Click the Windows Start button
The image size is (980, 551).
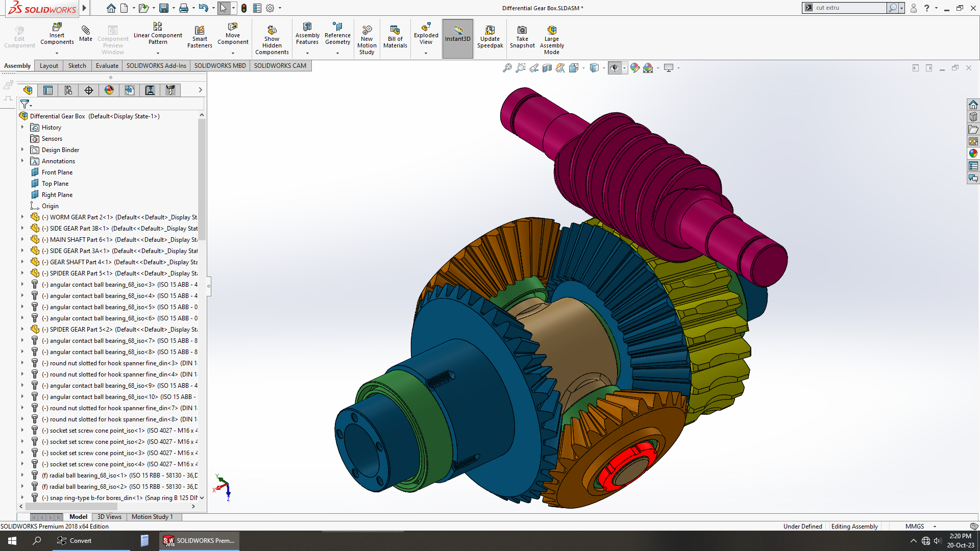pyautogui.click(x=12, y=541)
